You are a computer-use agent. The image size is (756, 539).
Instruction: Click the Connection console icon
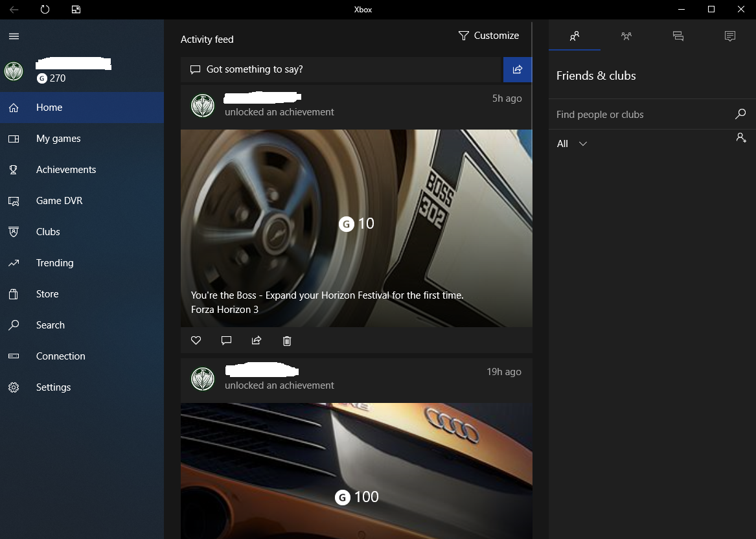(14, 356)
